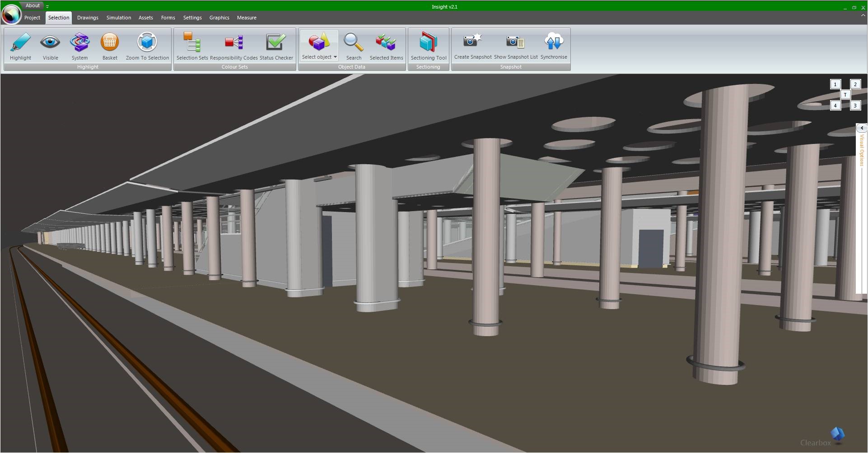Open Responsibility Codes colour set
This screenshot has height=453, width=868.
(x=234, y=46)
